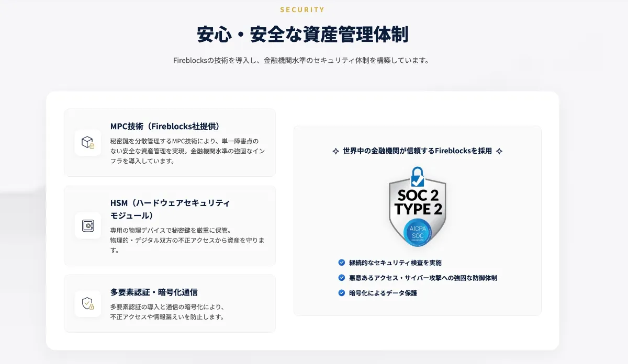Viewport: 628px width, 364px height.
Task: Click the MPC cube-with-lock icon
Action: coord(88,143)
